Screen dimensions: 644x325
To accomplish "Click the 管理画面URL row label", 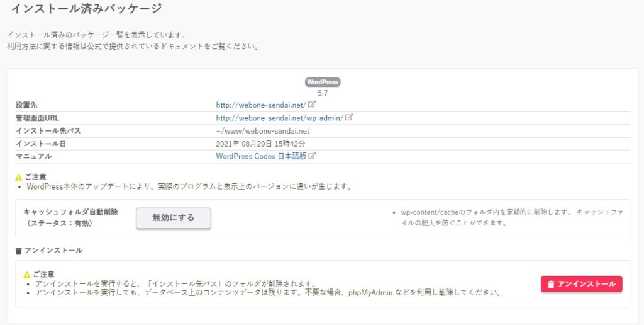I will point(37,118).
